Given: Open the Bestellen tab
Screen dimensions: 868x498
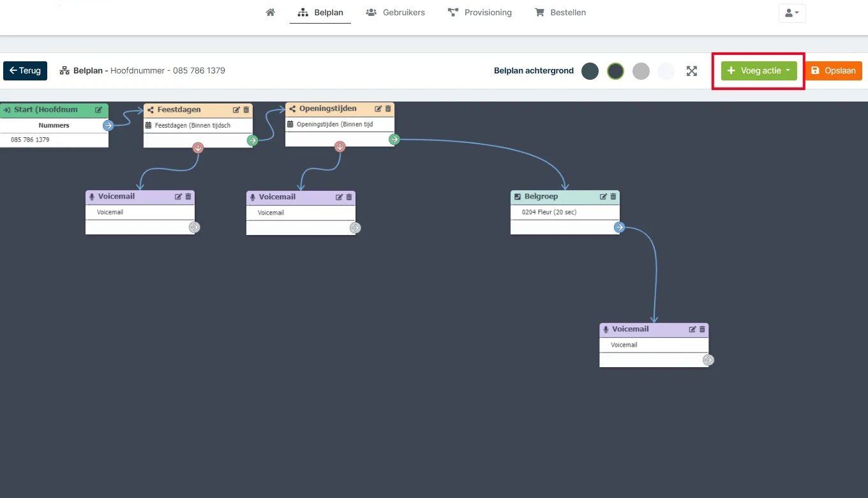Looking at the screenshot, I should (560, 12).
